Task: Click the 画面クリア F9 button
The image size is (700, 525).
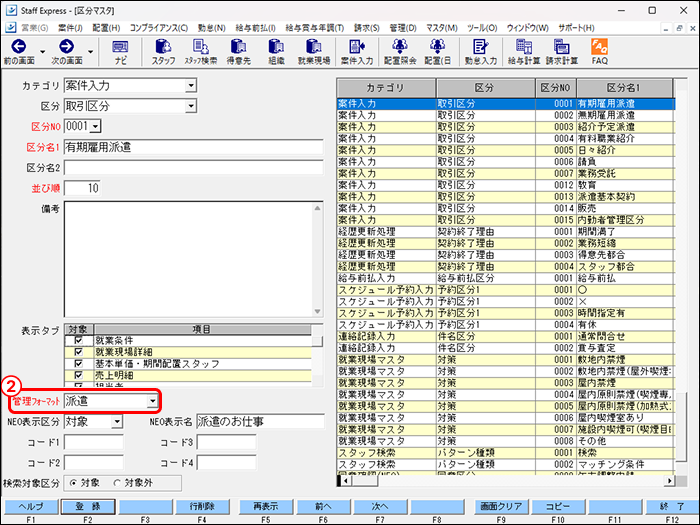Action: [x=501, y=507]
